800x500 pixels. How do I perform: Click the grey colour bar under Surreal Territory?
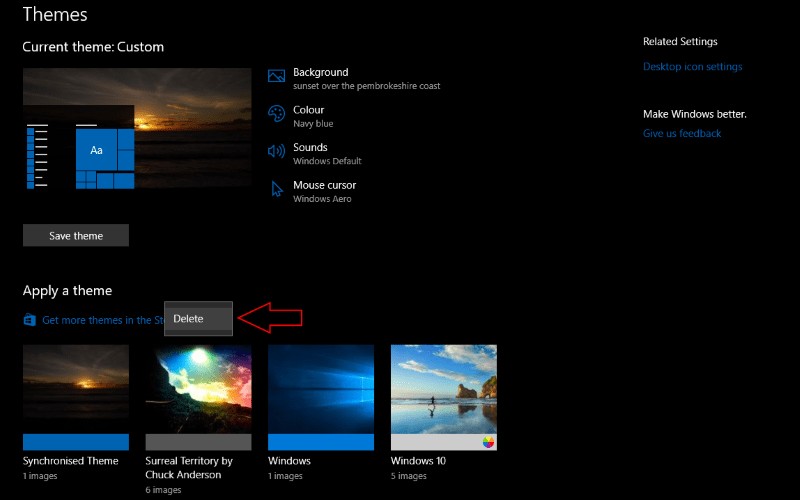pyautogui.click(x=198, y=442)
